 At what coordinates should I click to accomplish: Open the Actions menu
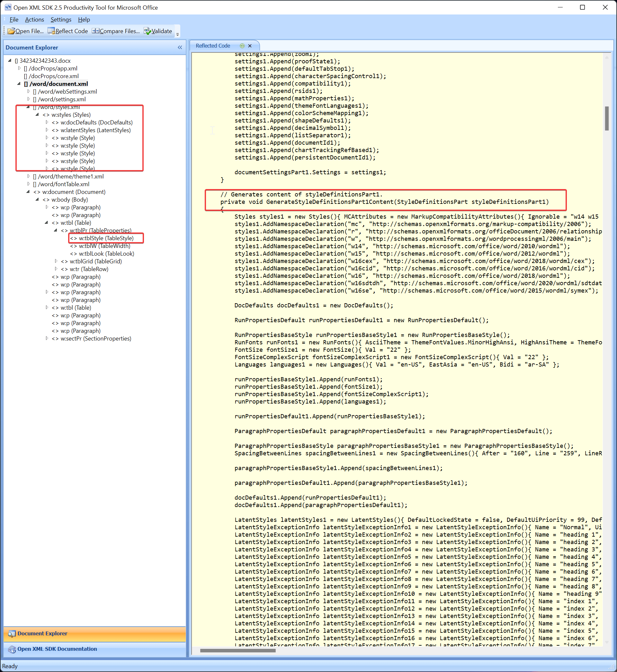[34, 20]
